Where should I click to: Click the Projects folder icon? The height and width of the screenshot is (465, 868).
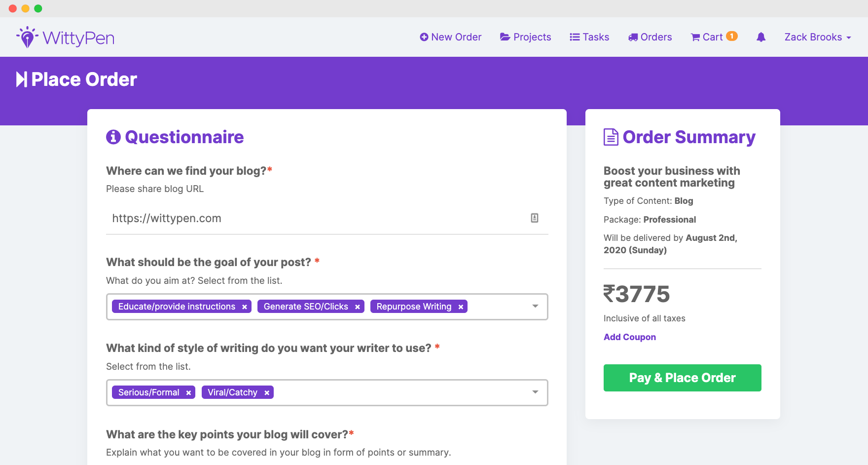point(505,37)
